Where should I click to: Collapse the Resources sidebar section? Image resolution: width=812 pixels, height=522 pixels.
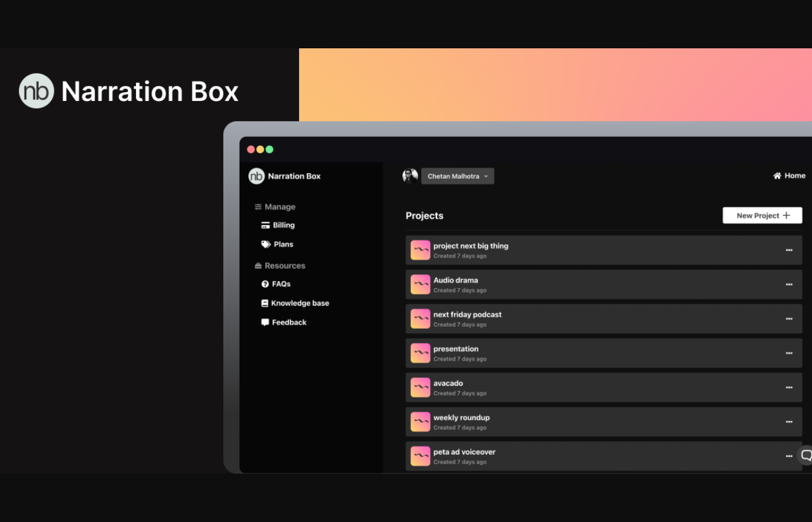pos(280,266)
